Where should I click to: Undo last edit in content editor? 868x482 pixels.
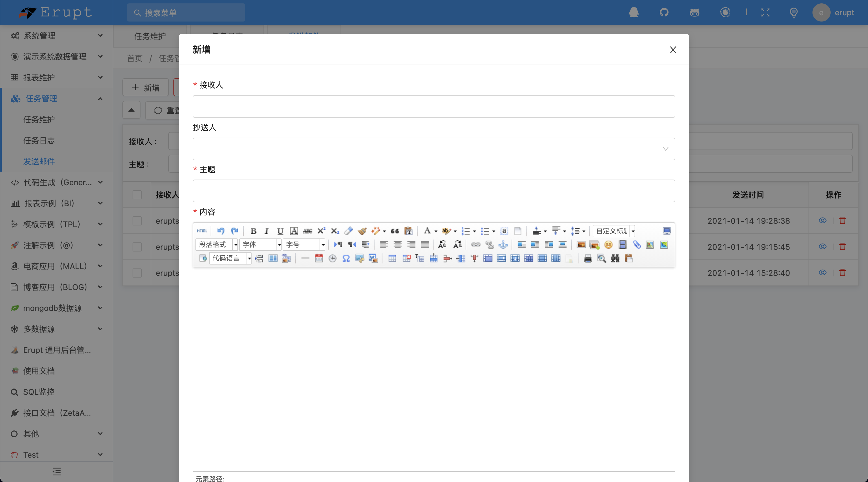(x=221, y=231)
